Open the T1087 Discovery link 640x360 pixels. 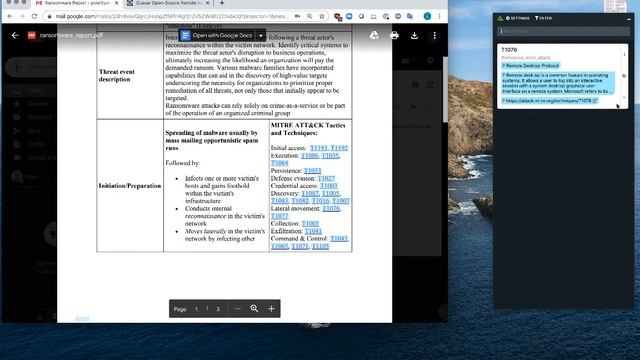310,193
